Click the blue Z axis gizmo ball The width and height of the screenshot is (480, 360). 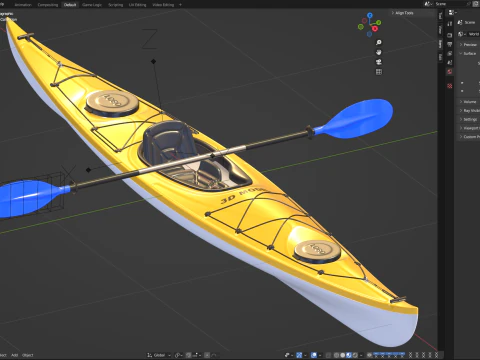click(x=370, y=15)
